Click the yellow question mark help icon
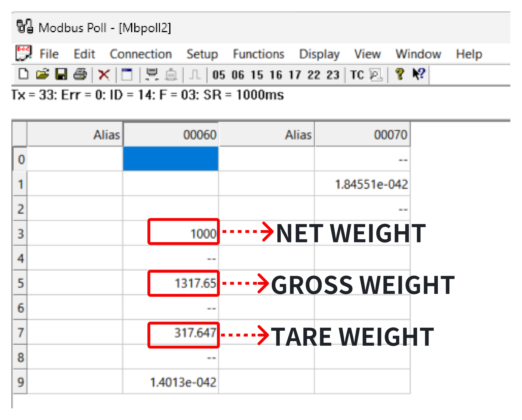522x420 pixels. (400, 74)
